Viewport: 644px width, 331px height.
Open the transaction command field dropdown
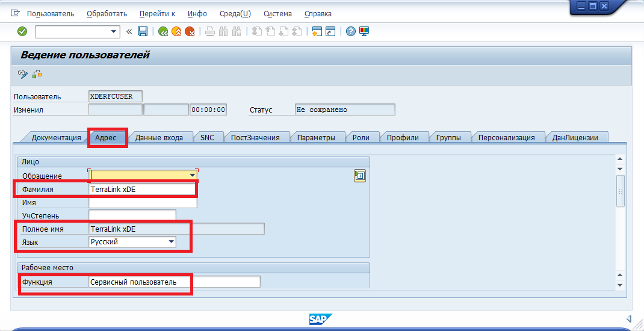113,31
